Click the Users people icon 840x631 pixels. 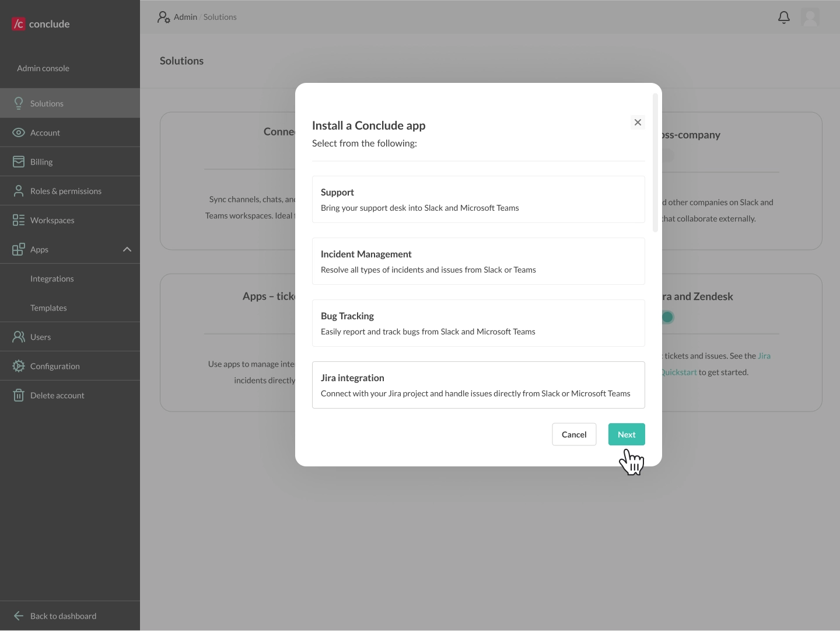(19, 337)
